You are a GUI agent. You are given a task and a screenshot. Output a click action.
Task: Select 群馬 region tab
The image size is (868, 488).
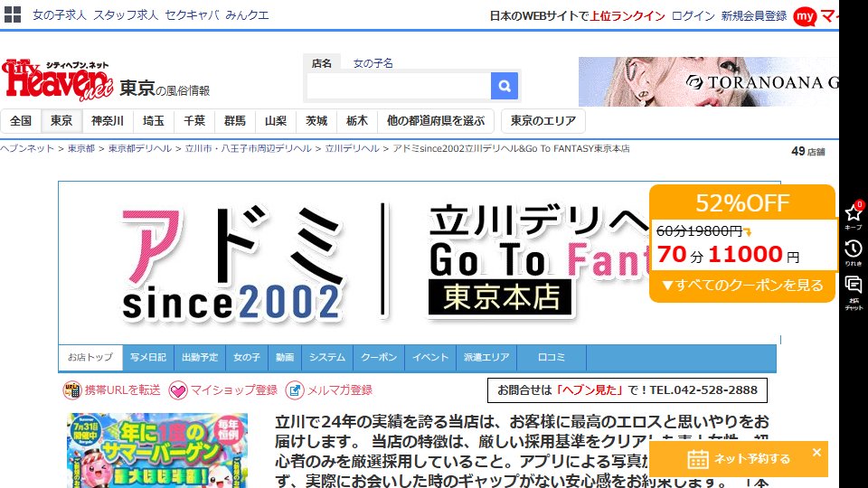pos(235,120)
